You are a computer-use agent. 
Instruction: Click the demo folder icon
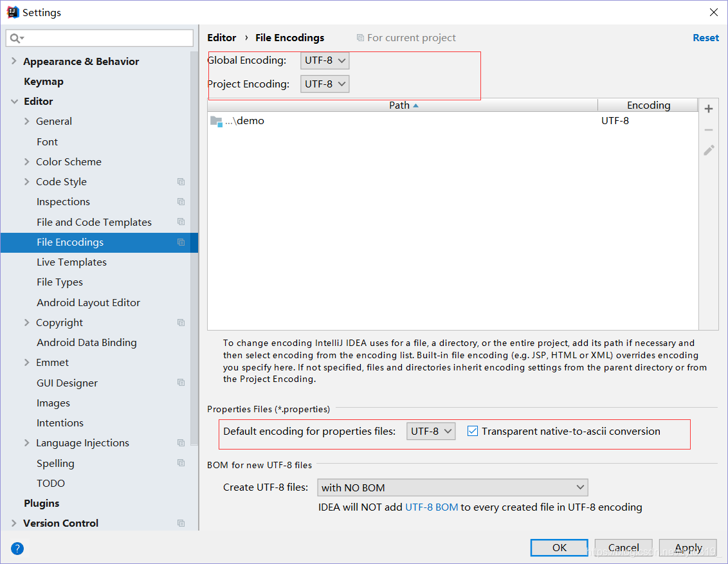[216, 121]
